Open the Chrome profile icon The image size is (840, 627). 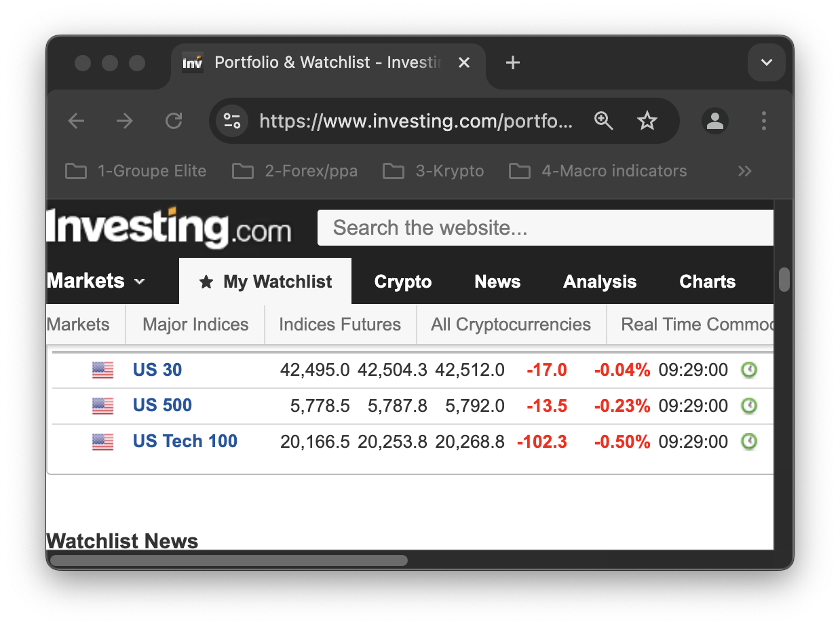click(715, 121)
